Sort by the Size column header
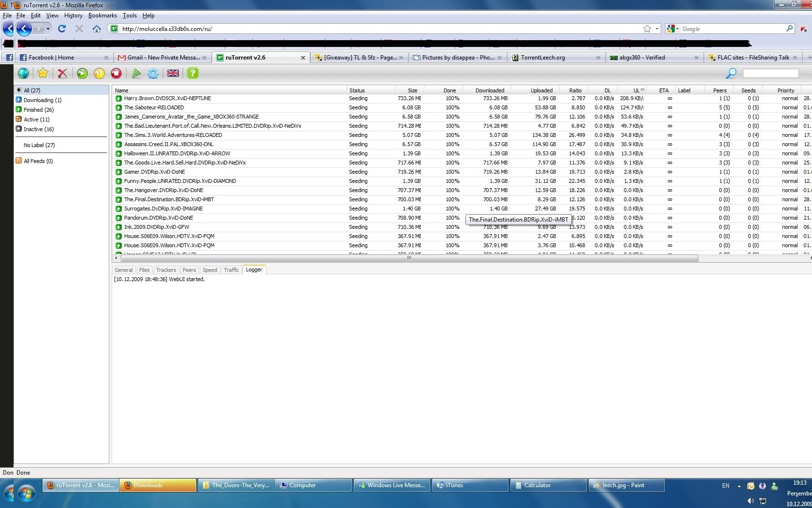 pos(409,90)
